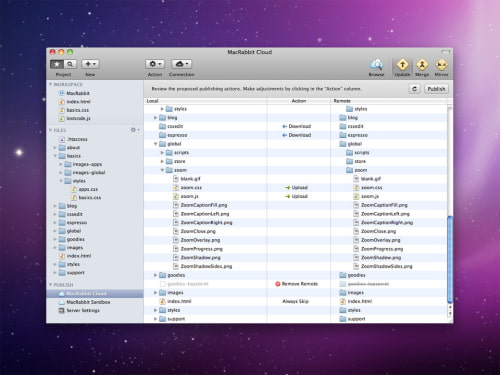Viewport: 500px width, 375px height.
Task: Expand the scripts folder in Local list
Action: [162, 153]
